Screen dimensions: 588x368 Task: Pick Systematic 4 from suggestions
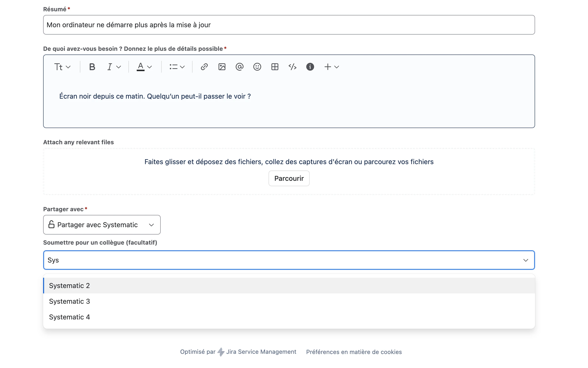[x=289, y=317]
